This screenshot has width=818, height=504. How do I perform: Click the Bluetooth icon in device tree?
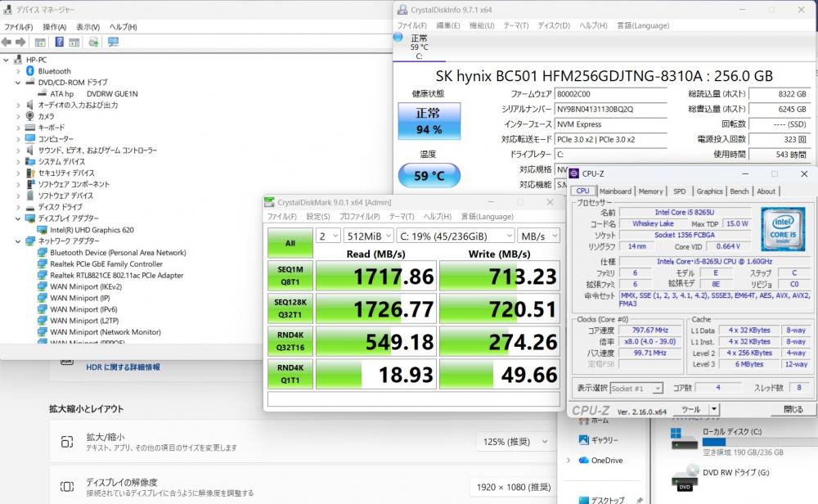(29, 71)
